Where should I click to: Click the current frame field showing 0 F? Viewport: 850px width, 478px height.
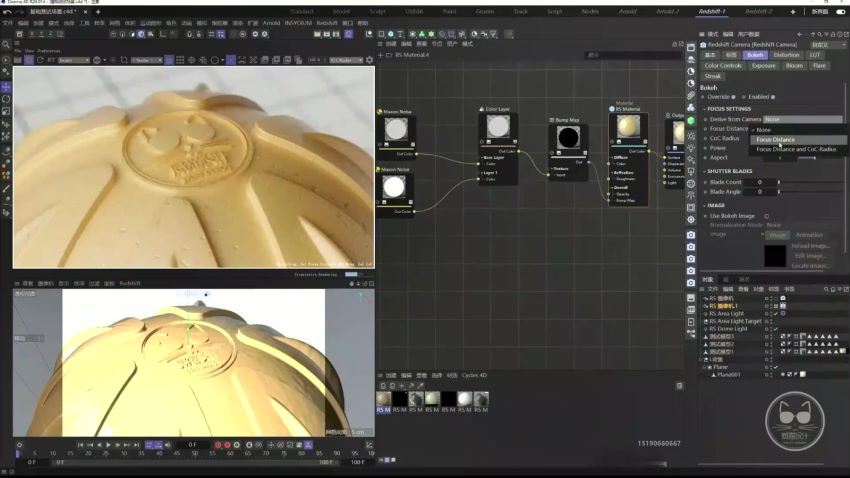click(192, 445)
